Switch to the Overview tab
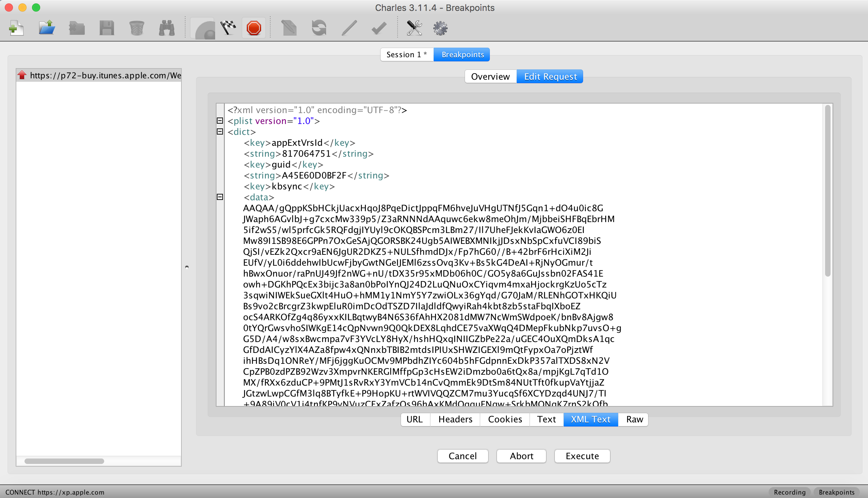 pos(490,77)
